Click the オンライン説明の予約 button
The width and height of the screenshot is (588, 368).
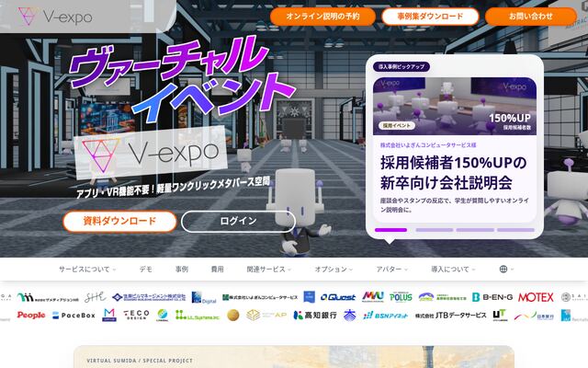(x=322, y=17)
